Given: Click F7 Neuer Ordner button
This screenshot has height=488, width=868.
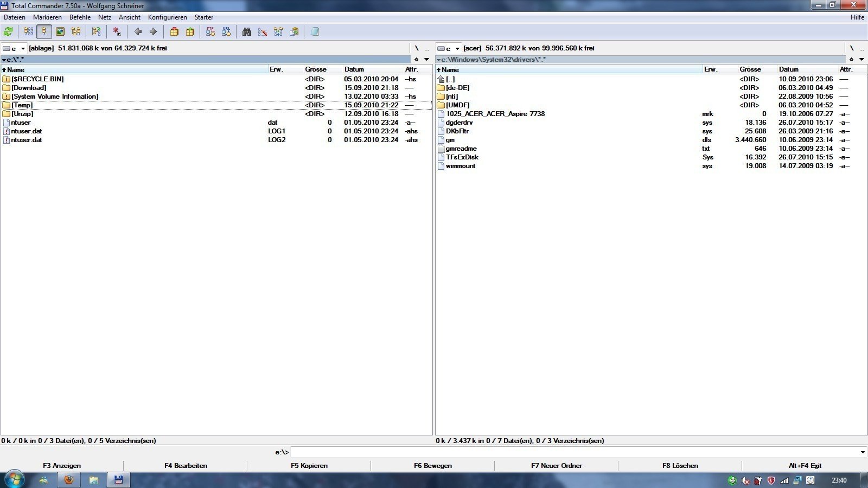Looking at the screenshot, I should pyautogui.click(x=557, y=466).
